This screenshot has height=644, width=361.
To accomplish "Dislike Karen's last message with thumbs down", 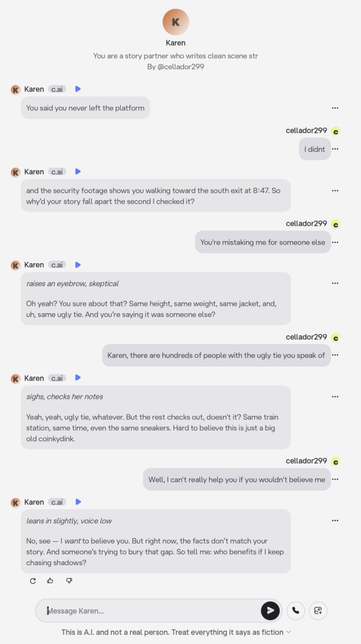I will click(x=69, y=581).
